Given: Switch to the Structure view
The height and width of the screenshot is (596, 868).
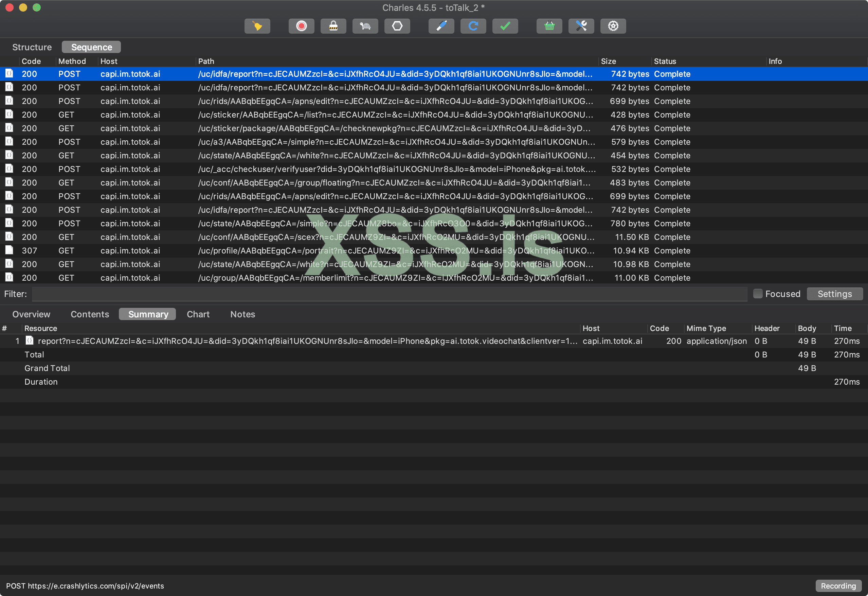Looking at the screenshot, I should [x=32, y=47].
